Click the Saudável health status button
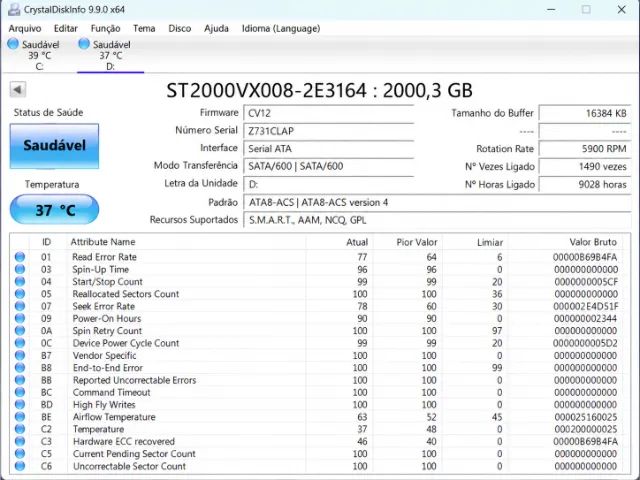Screen dimensions: 640x480 pyautogui.click(x=54, y=146)
